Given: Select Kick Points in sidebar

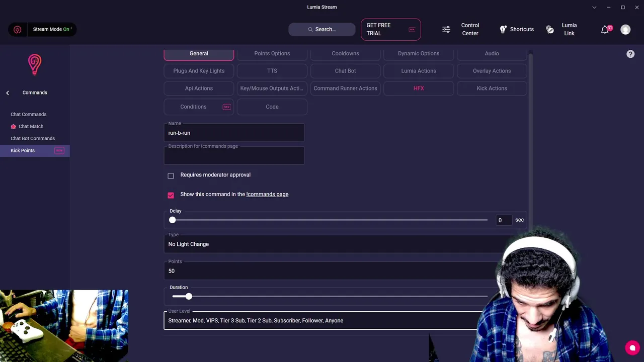Looking at the screenshot, I should 35,150.
